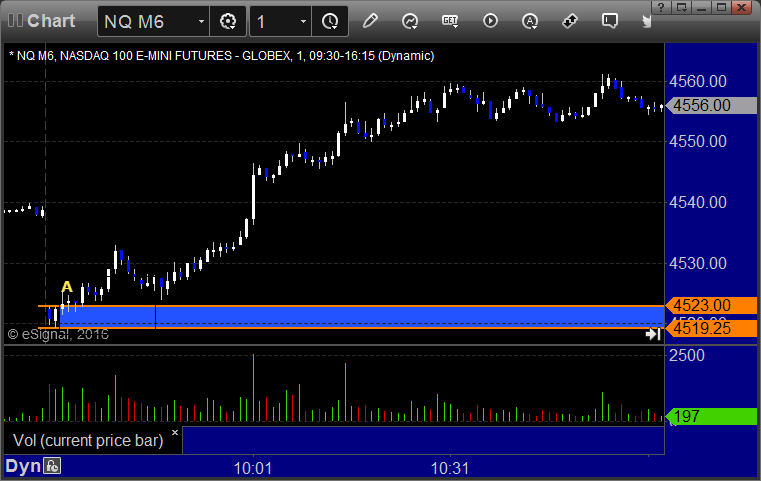The height and width of the screenshot is (481, 761).
Task: Click the Chart title grip icon
Action: [x=15, y=20]
